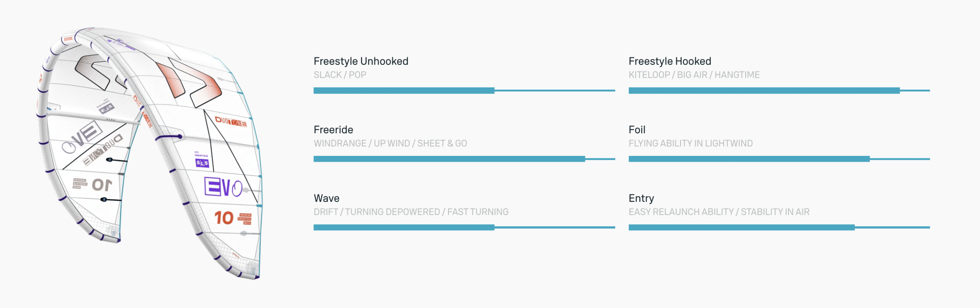Screen dimensions: 980x308
Task: Click the purple EVO logo on the kite
Action: (223, 187)
